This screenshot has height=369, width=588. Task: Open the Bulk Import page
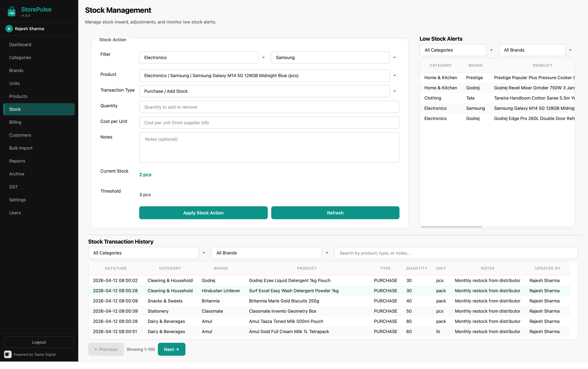click(x=39, y=148)
